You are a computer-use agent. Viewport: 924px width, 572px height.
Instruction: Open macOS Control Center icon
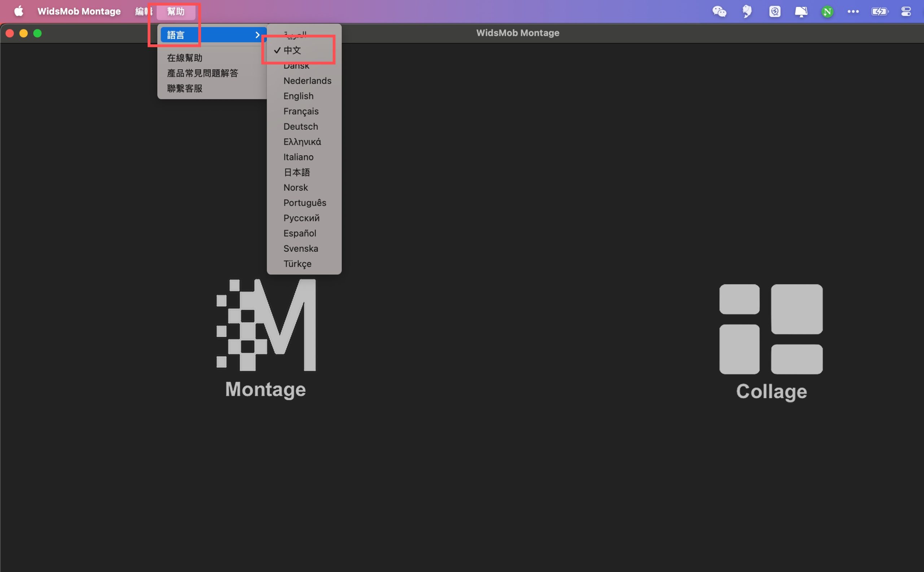click(x=906, y=11)
